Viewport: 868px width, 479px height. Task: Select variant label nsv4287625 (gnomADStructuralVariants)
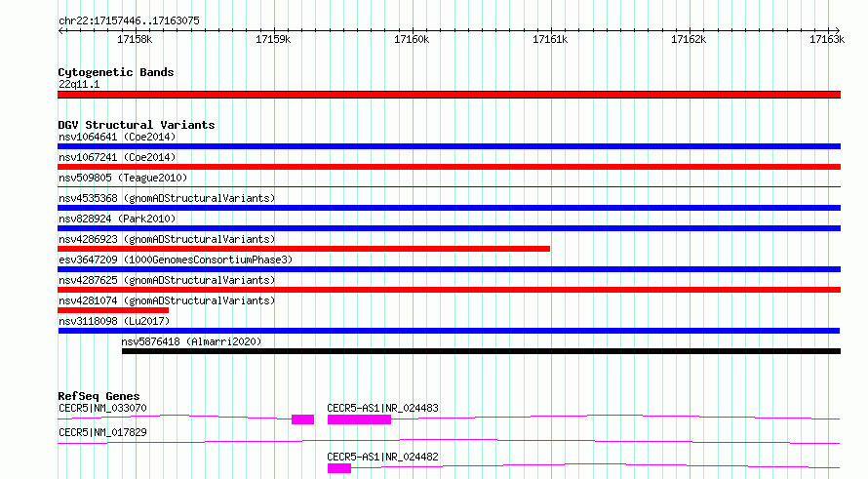(x=167, y=280)
